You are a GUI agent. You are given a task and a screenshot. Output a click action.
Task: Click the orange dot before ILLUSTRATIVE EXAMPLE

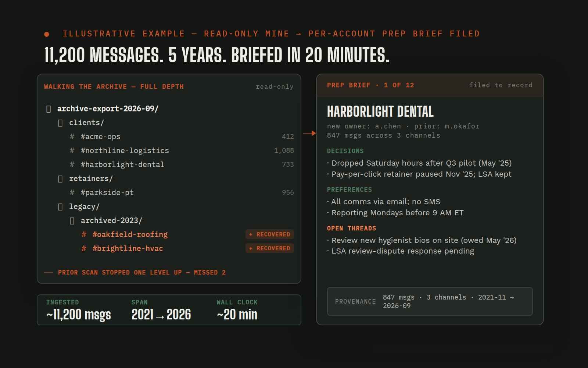point(47,34)
